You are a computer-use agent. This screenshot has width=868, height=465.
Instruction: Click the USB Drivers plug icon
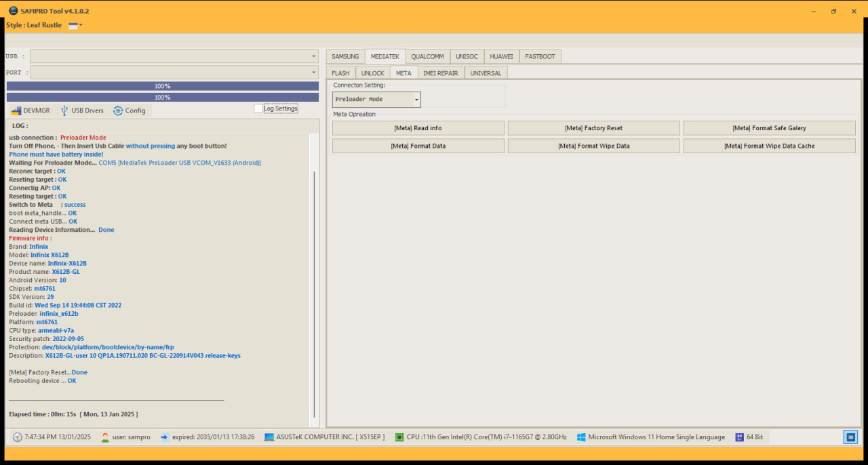tap(64, 110)
